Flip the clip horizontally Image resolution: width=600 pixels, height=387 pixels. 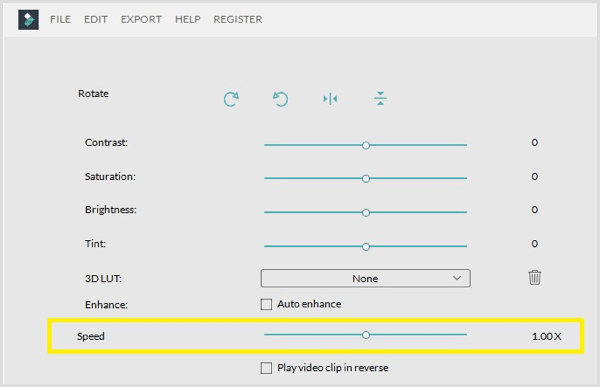point(330,99)
